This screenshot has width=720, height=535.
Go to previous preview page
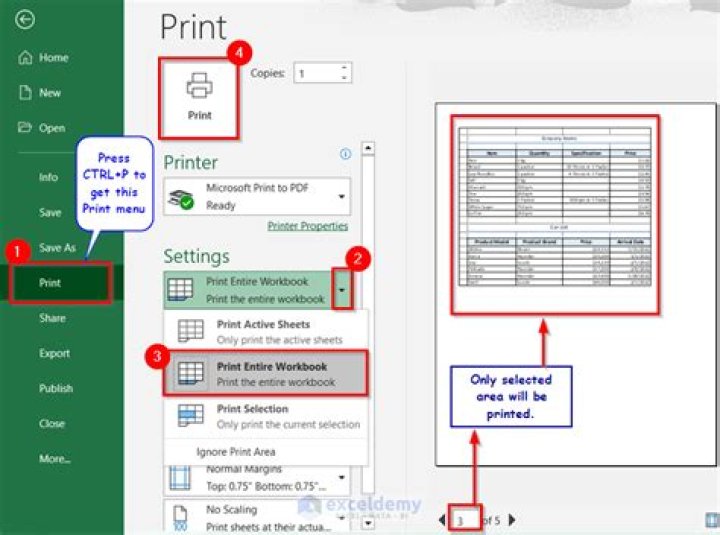442,520
